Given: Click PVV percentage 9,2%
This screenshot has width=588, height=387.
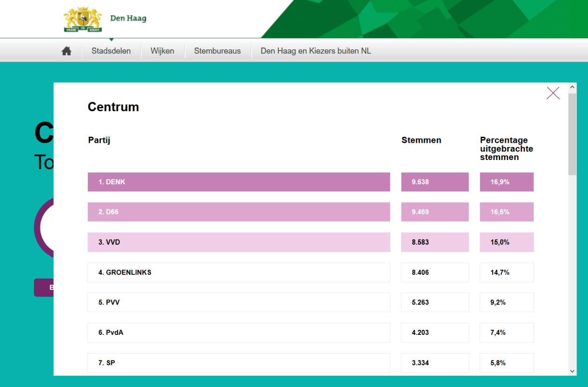Looking at the screenshot, I should tap(507, 302).
